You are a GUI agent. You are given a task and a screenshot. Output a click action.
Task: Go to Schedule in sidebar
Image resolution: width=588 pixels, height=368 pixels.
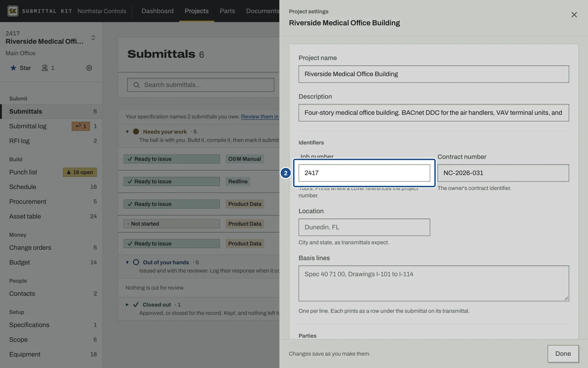click(51, 187)
